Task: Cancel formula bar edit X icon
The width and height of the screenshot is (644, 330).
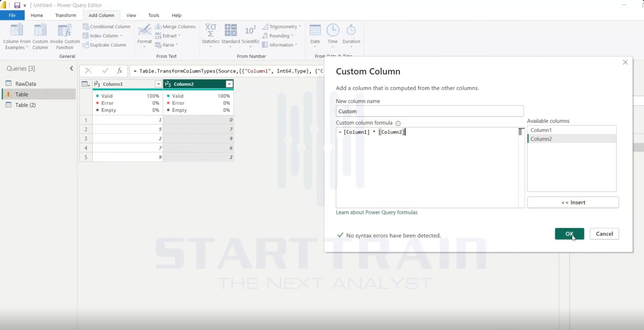Action: coord(88,71)
